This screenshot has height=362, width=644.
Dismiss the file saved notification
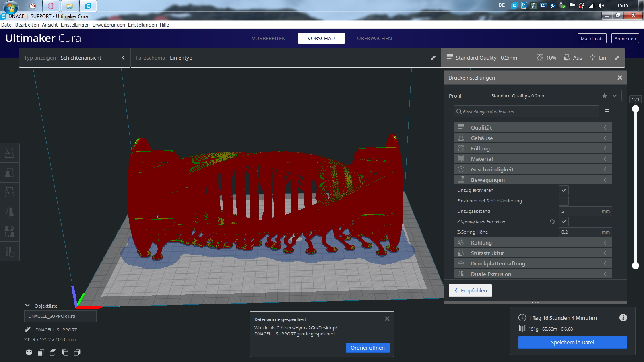point(387,319)
